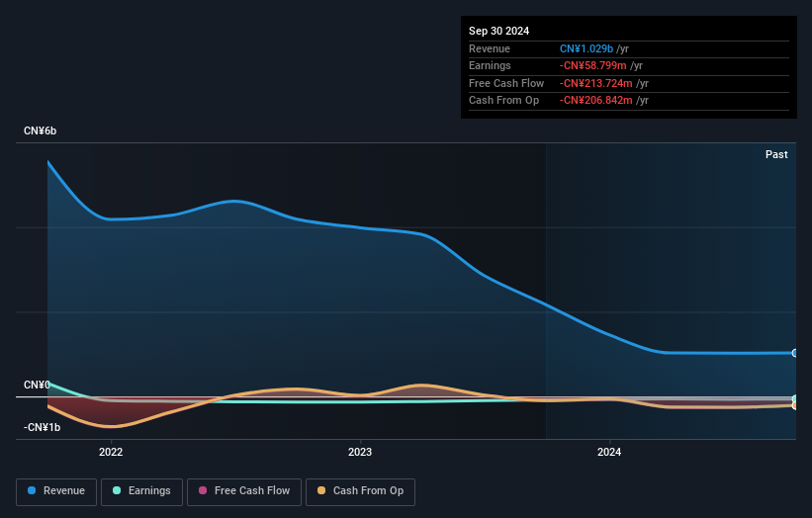Click the orange Cash From Op legend dot

point(321,490)
